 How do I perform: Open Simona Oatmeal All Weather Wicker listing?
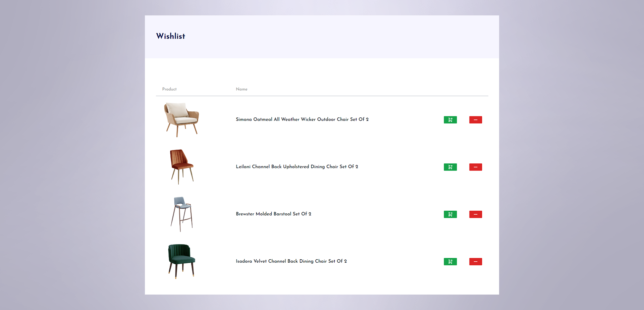tap(302, 119)
